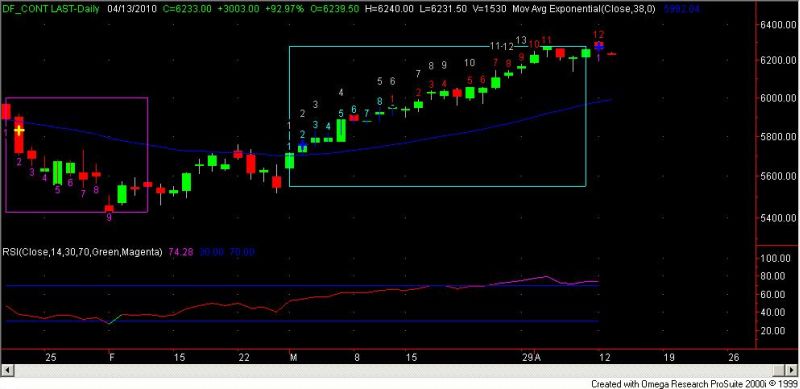Click the 6400.00 price axis label
800x389 pixels.
776,25
